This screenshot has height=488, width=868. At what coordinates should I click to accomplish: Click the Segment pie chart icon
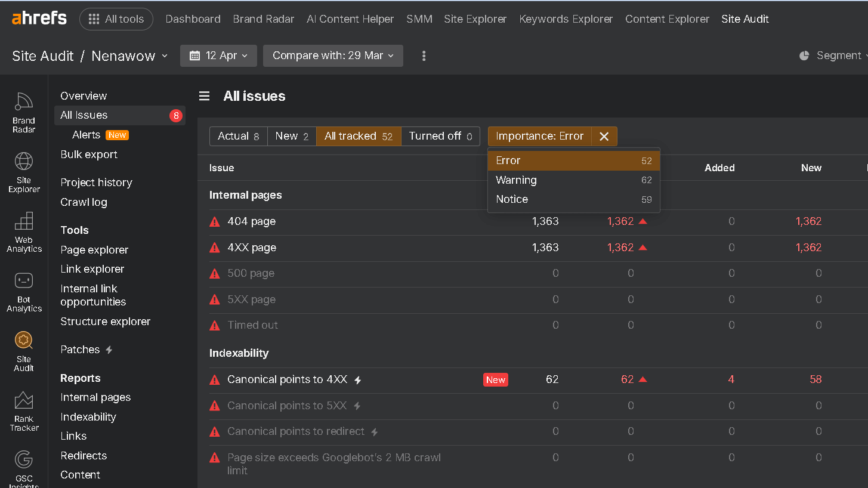[804, 55]
